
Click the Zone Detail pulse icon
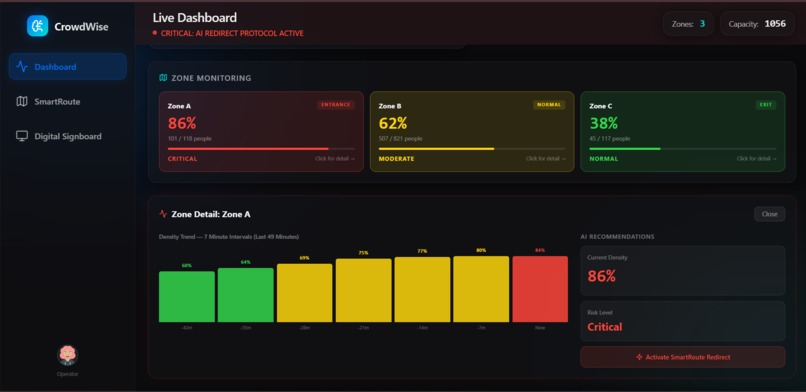point(163,214)
